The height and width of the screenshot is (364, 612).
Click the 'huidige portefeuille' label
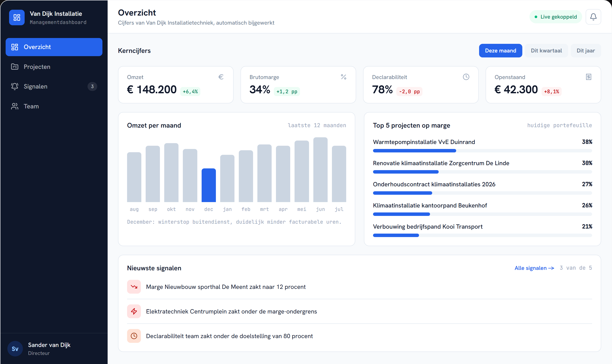[x=559, y=125]
